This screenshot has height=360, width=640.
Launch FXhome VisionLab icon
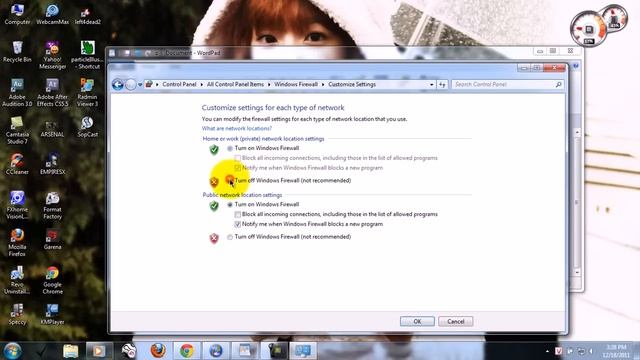17,205
